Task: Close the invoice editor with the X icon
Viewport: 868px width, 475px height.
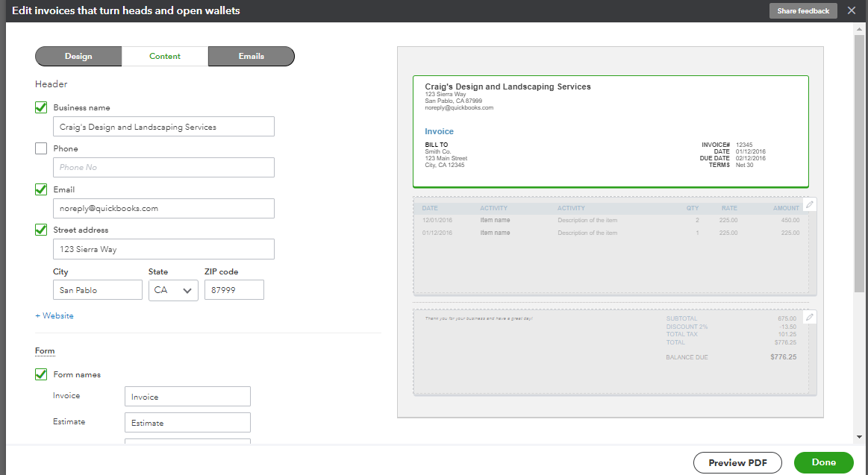Action: point(852,10)
